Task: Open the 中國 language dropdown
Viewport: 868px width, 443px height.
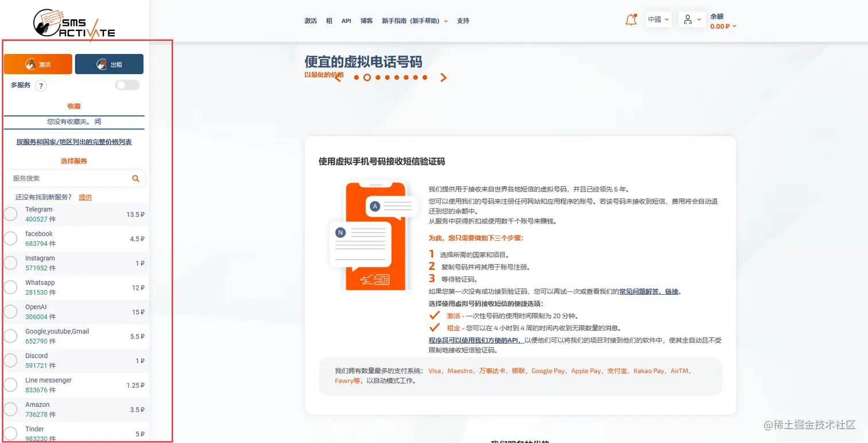Action: [x=658, y=19]
